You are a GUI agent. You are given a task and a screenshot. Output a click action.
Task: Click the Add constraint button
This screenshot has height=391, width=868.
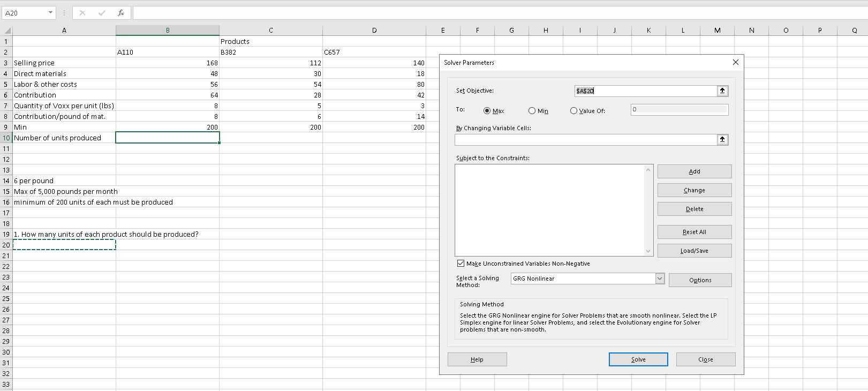[695, 171]
